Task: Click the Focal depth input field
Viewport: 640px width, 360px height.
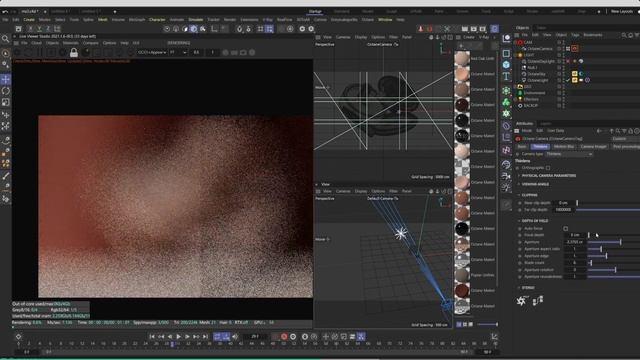Action: pyautogui.click(x=575, y=235)
